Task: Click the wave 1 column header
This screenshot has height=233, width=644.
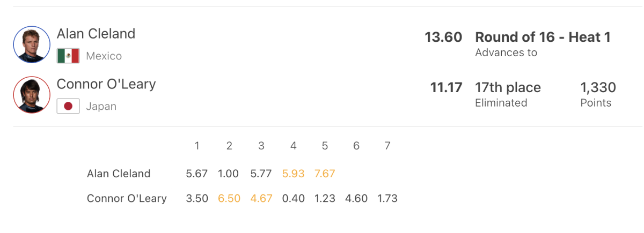Action: click(x=197, y=146)
